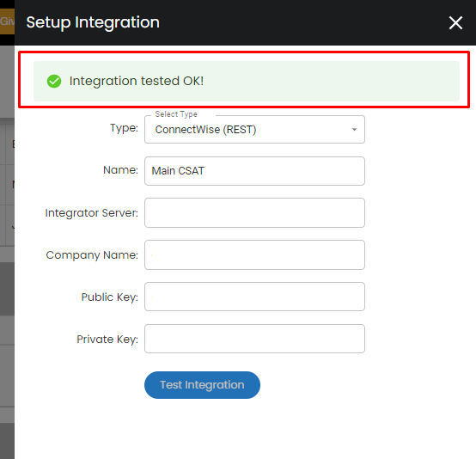
Task: Click the 'Integrator Server:' label
Action: point(92,213)
